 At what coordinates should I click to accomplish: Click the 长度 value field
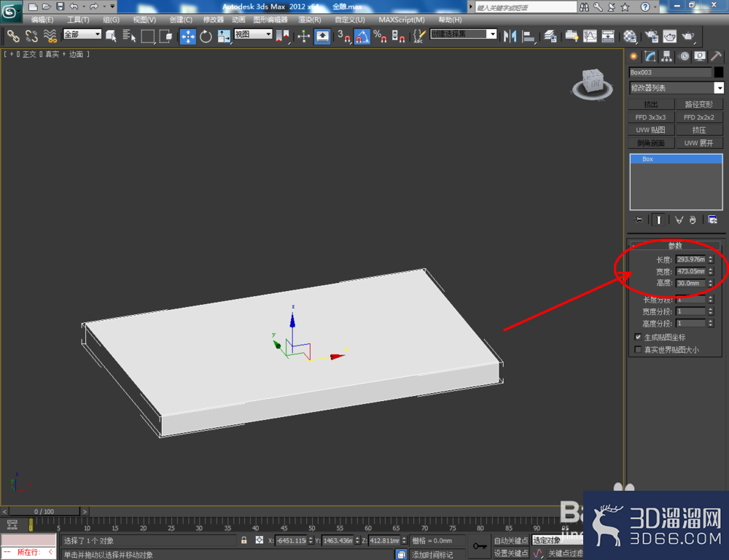[x=691, y=259]
